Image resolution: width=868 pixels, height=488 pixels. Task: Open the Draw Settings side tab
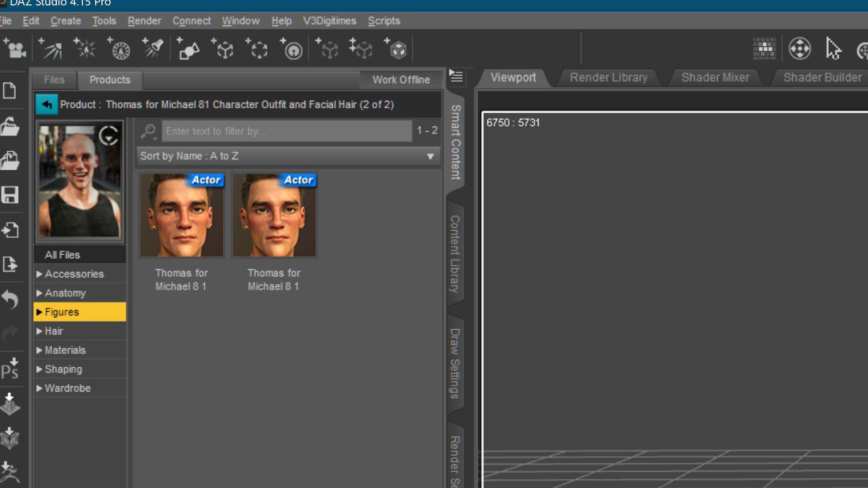coord(455,363)
